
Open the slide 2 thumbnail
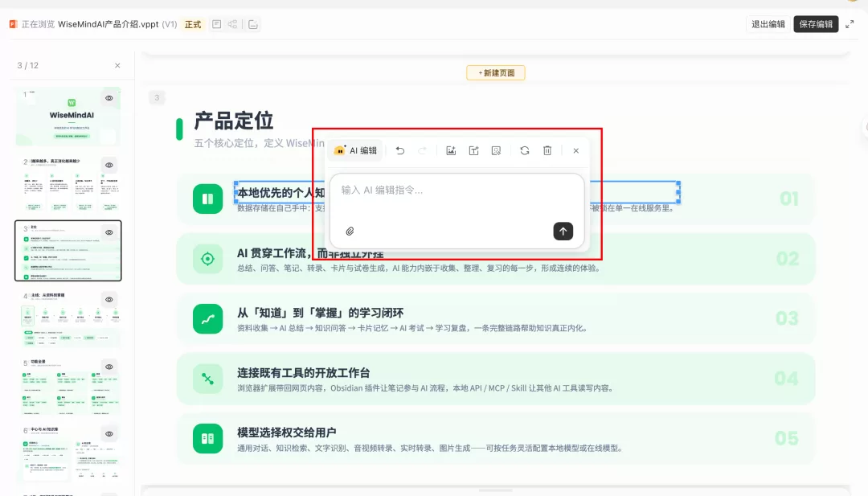pos(68,183)
